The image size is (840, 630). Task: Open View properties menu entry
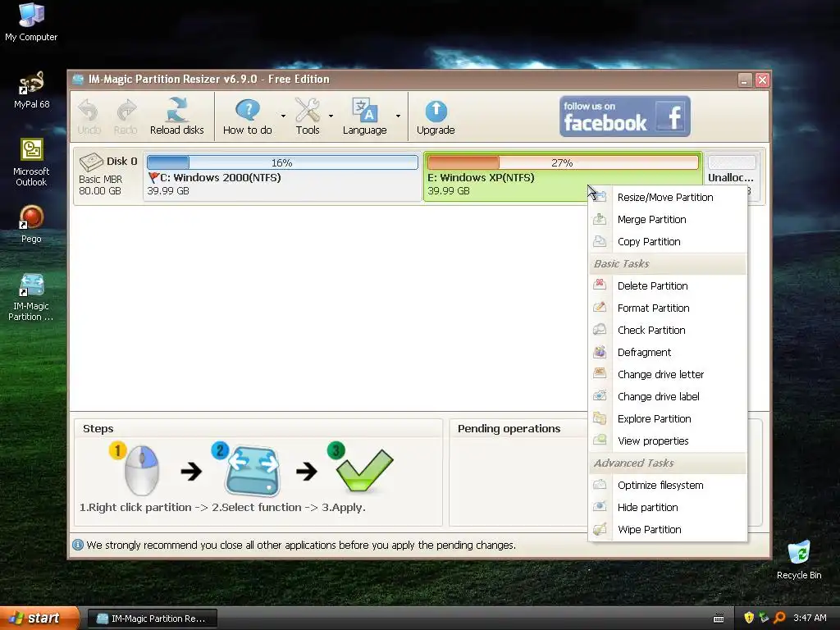668,441
